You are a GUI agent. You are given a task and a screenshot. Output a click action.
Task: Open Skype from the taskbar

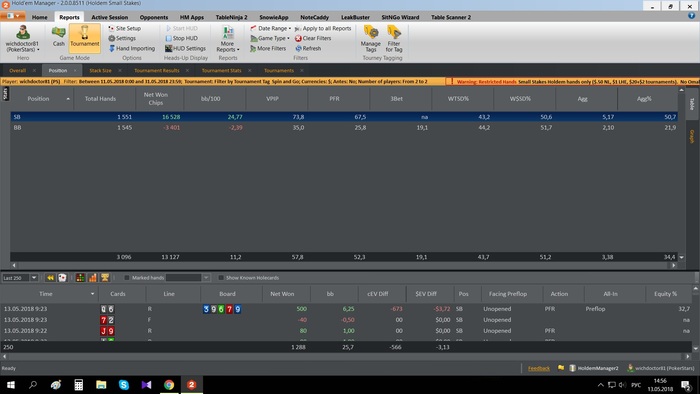coord(124,385)
